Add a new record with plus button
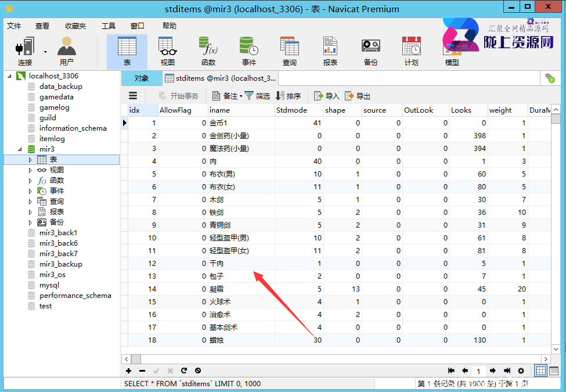Image resolution: width=566 pixels, height=392 pixels. click(128, 371)
